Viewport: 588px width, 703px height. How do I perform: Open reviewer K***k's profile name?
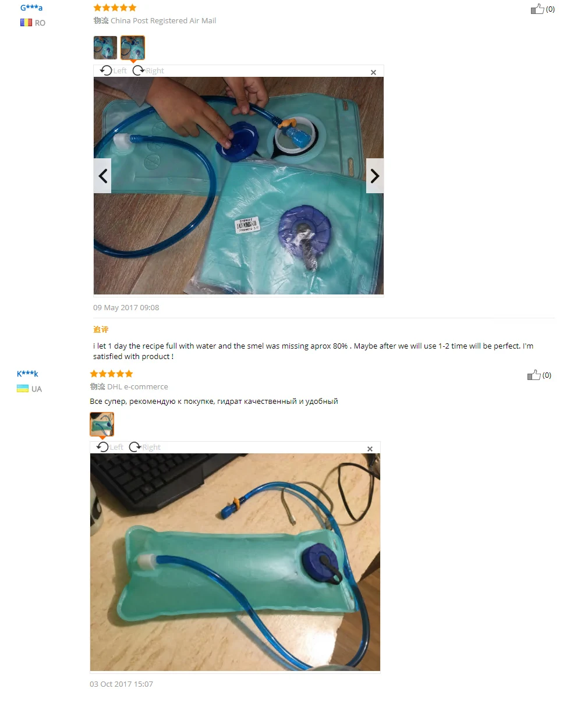(x=27, y=374)
